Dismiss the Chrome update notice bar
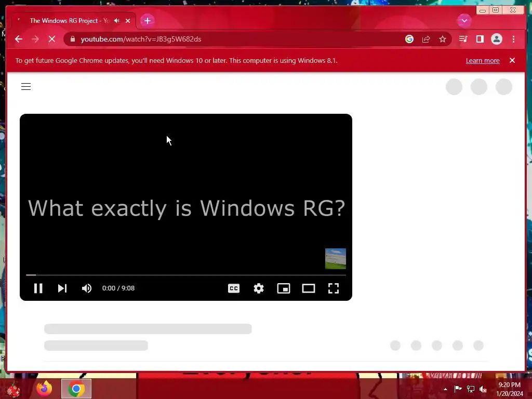 512,60
